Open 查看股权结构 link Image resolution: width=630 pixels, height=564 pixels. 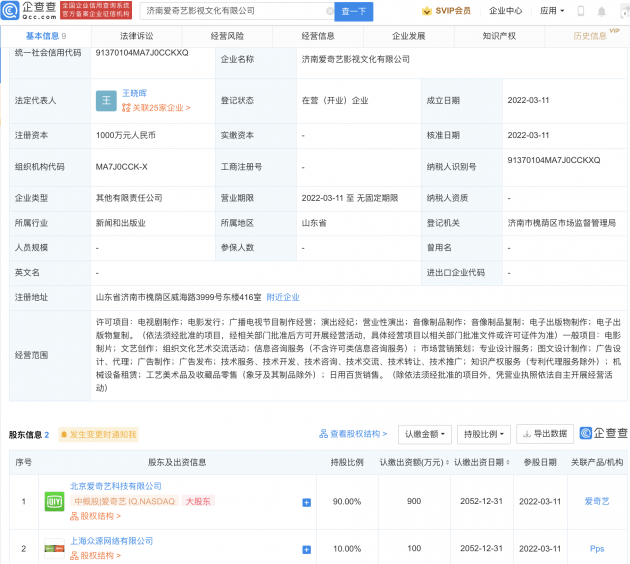(x=353, y=434)
